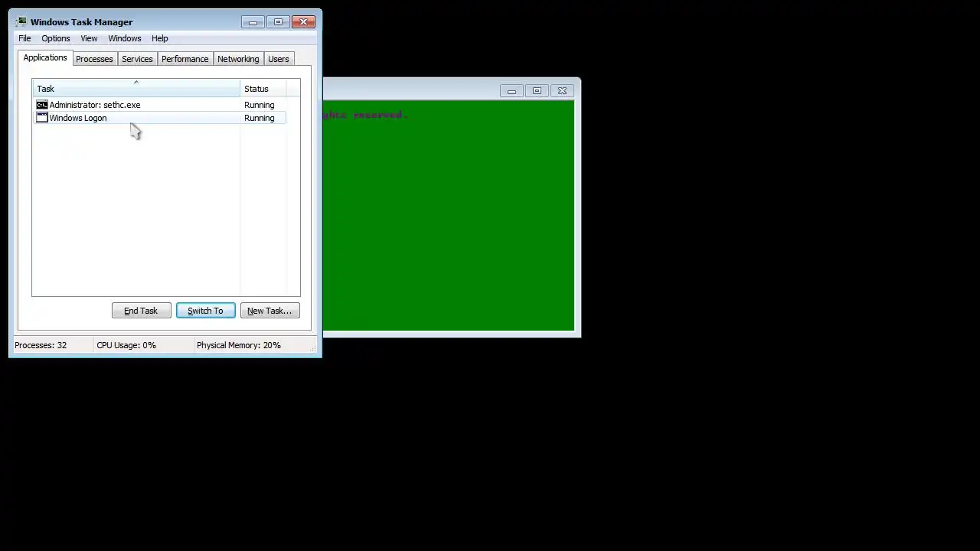Minimize the green command prompt window
This screenshot has width=980, height=551.
511,91
